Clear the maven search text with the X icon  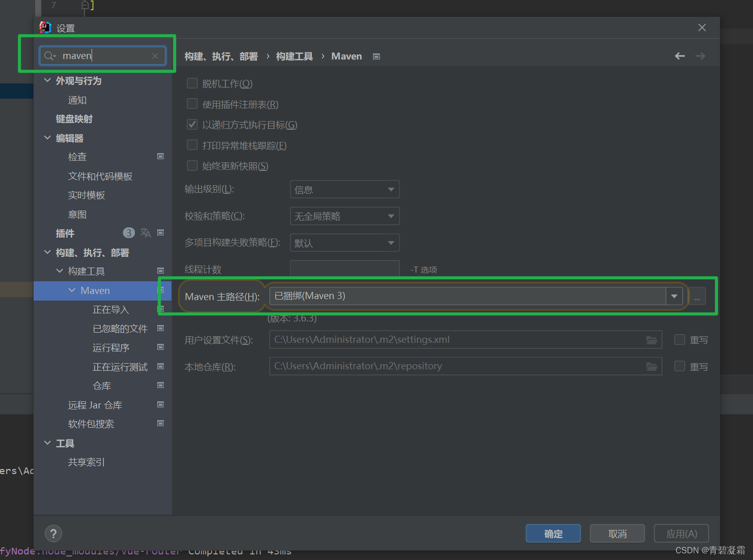[155, 56]
